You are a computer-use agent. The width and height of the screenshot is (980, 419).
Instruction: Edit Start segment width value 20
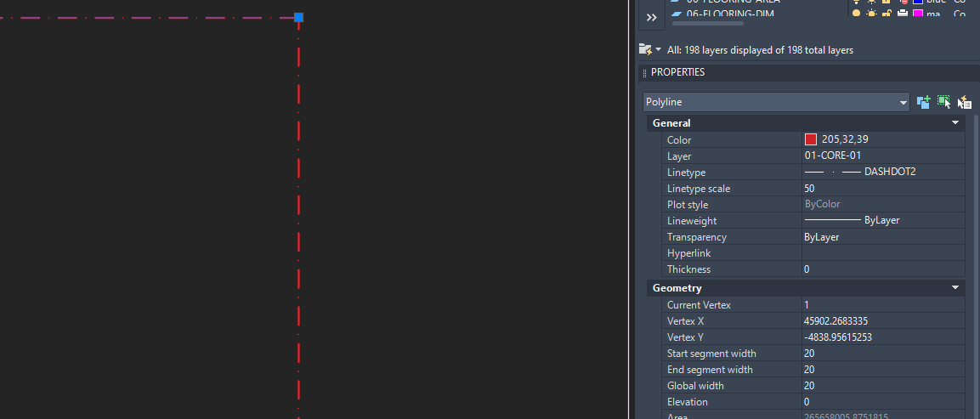point(884,354)
